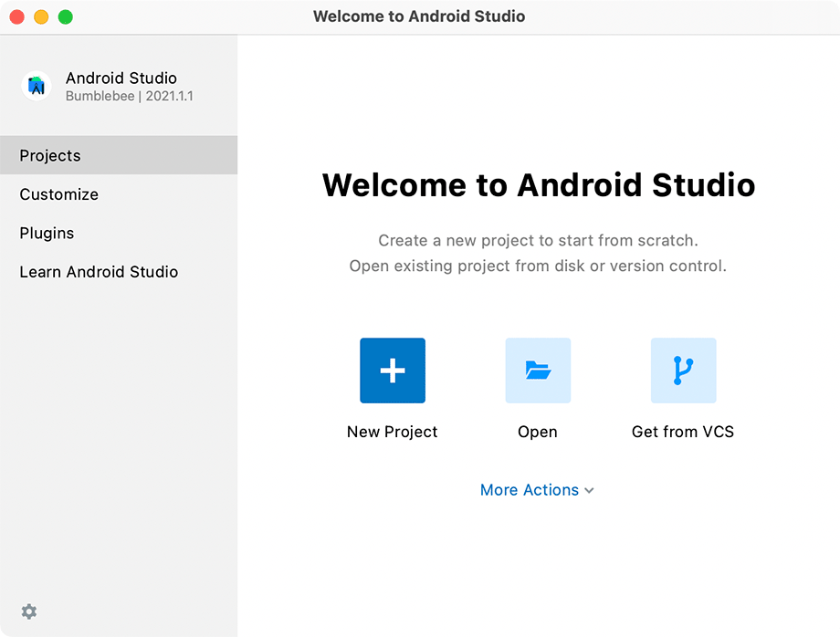Close the window with the red button
Screen dimensions: 840x637
click(x=17, y=17)
